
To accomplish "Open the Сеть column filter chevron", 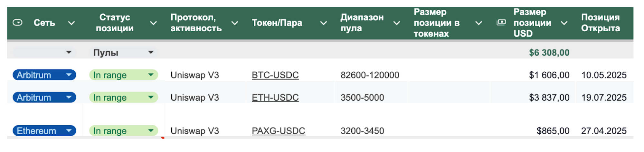I will pos(71,23).
